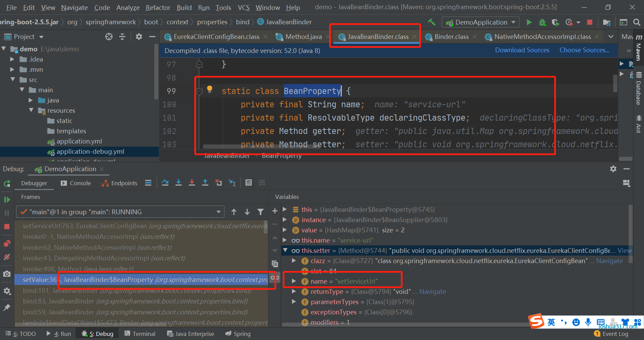The height and width of the screenshot is (340, 644).
Task: Open the VCS menu
Action: point(243,8)
